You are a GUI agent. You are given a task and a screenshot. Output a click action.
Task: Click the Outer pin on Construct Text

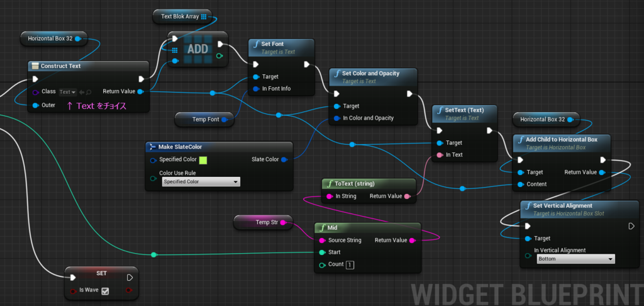[35, 105]
